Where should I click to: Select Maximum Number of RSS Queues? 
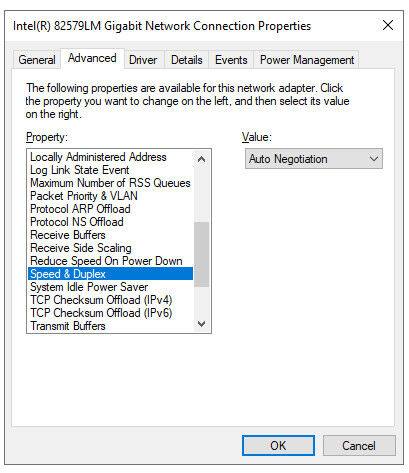(x=110, y=183)
